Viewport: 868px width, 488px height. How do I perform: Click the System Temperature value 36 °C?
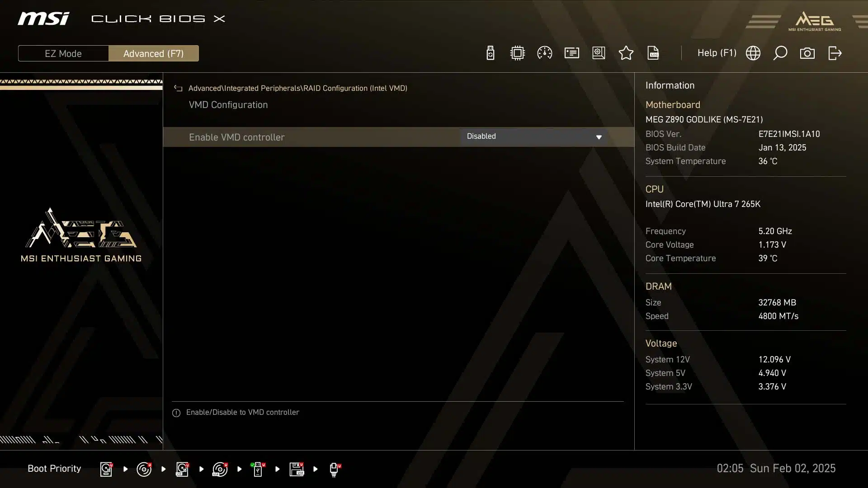click(x=768, y=161)
